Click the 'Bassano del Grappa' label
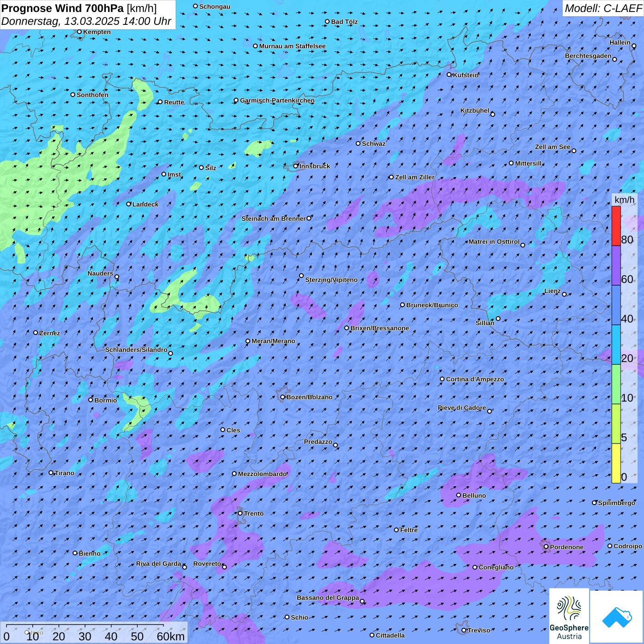This screenshot has height=644, width=644. (328, 598)
